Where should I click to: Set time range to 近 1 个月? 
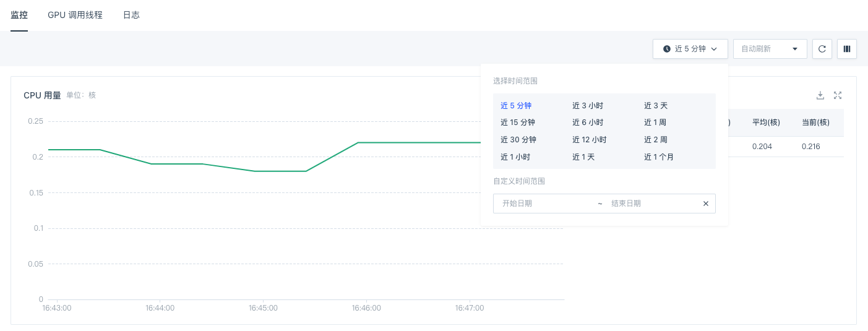click(659, 157)
